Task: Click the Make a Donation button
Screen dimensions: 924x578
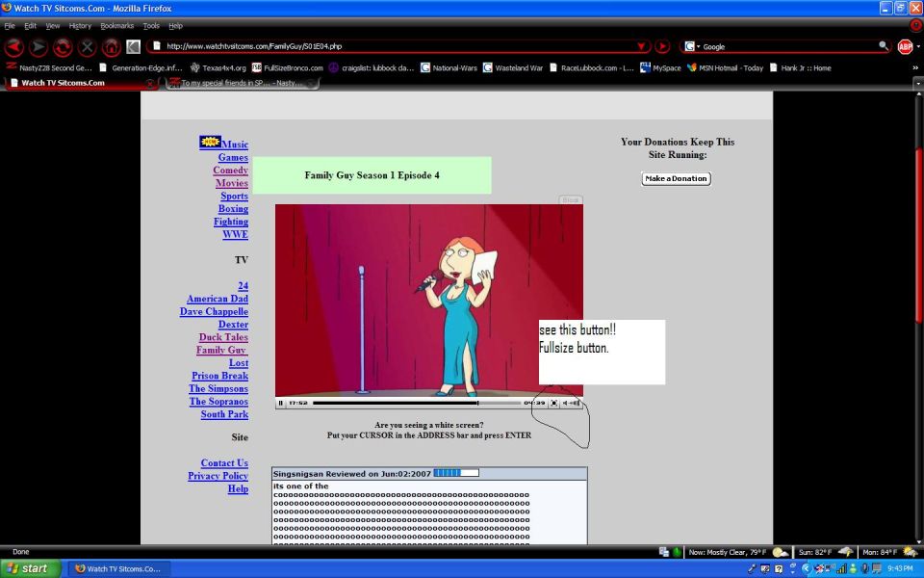Action: coord(676,179)
